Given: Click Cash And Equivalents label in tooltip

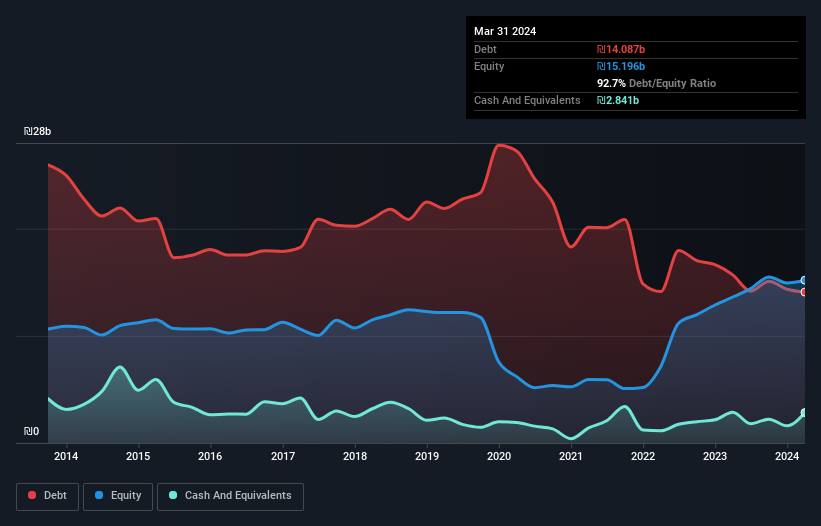Looking at the screenshot, I should pyautogui.click(x=527, y=100).
